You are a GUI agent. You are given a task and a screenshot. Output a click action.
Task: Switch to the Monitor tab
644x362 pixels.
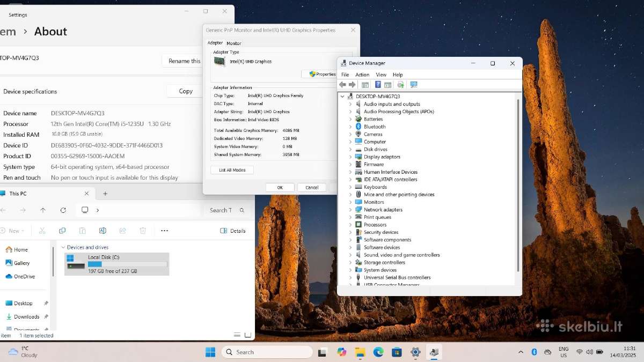(233, 43)
